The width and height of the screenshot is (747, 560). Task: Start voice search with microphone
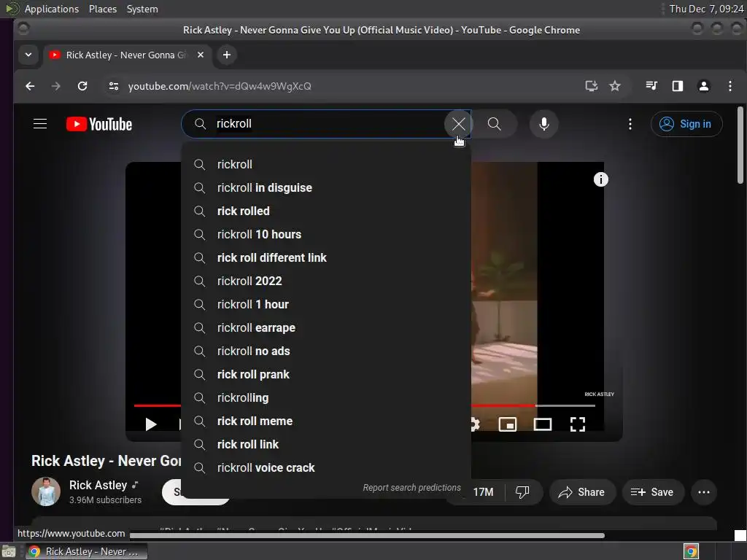[543, 124]
